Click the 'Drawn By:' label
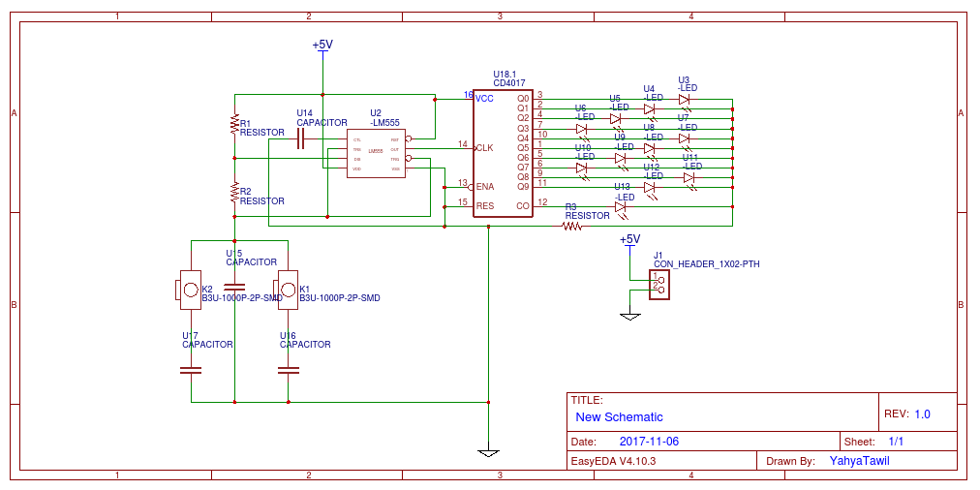This screenshot has width=980, height=490. click(x=790, y=461)
